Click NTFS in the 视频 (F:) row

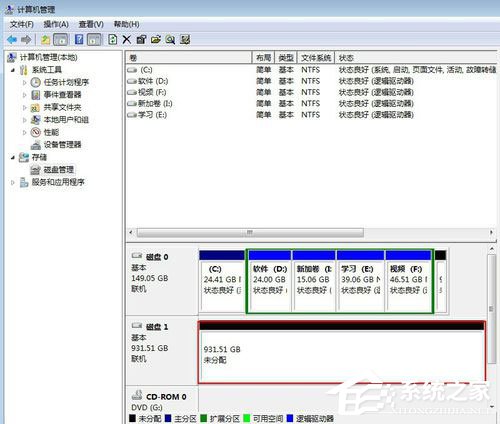coord(310,92)
